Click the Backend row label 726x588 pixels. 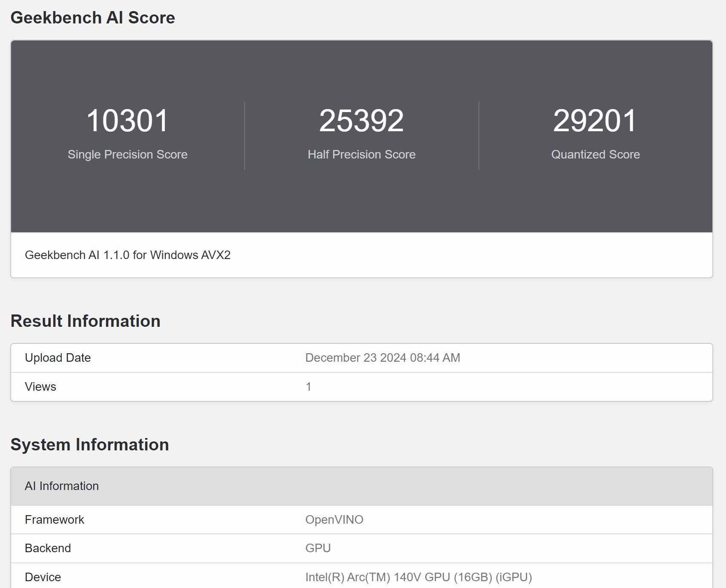point(48,548)
